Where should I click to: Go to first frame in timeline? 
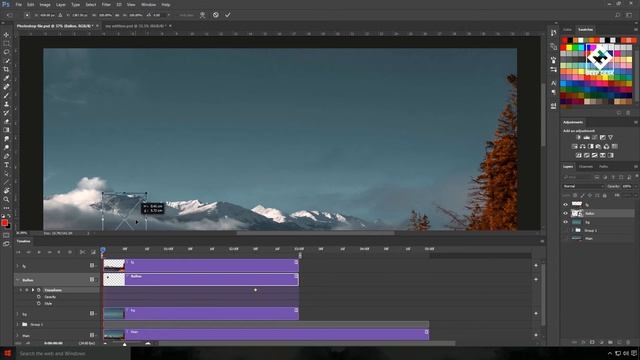(18, 252)
